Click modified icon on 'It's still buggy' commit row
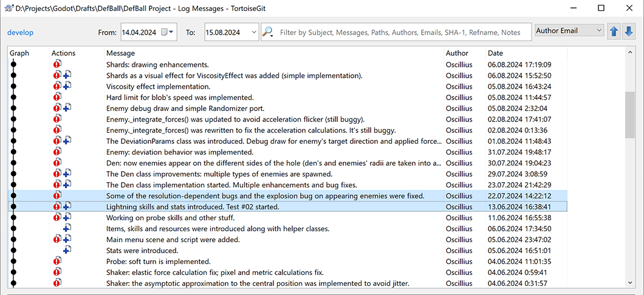The image size is (644, 295). tap(57, 129)
